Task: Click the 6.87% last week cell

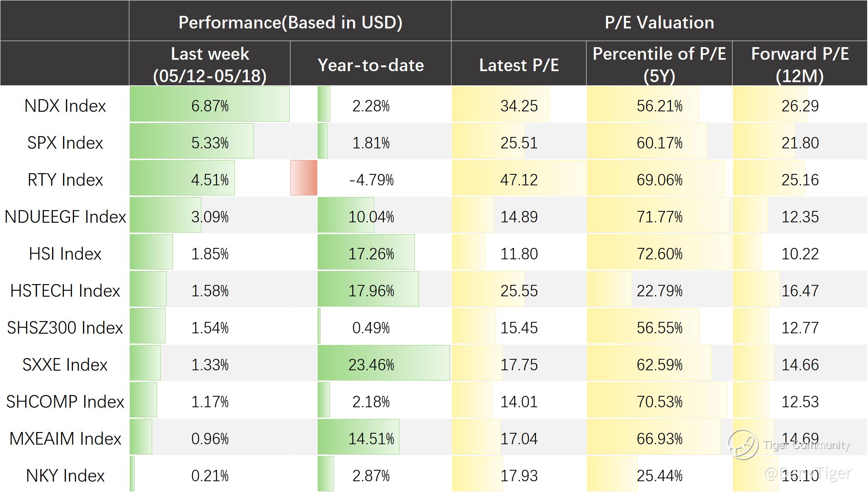Action: pyautogui.click(x=209, y=106)
